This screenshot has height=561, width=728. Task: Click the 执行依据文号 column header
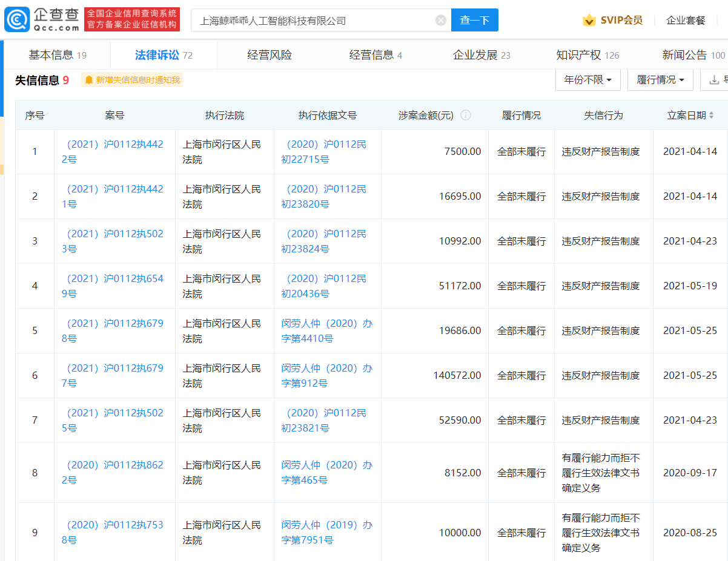tap(328, 115)
